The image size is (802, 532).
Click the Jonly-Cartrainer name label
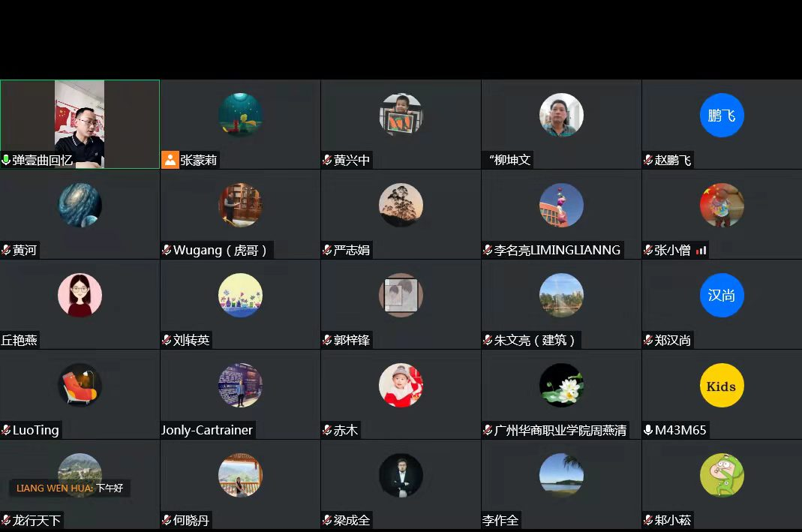[x=207, y=430]
